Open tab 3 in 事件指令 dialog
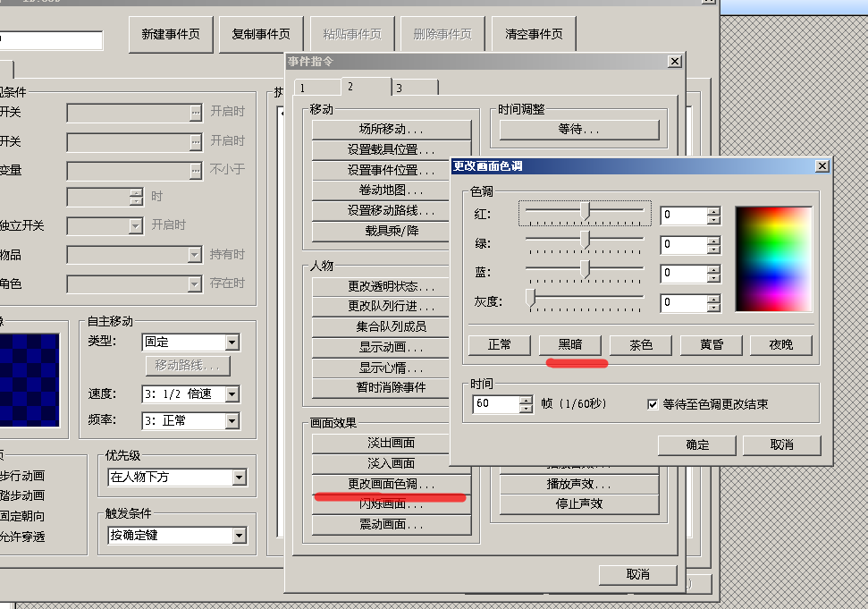The height and width of the screenshot is (609, 868). 415,88
